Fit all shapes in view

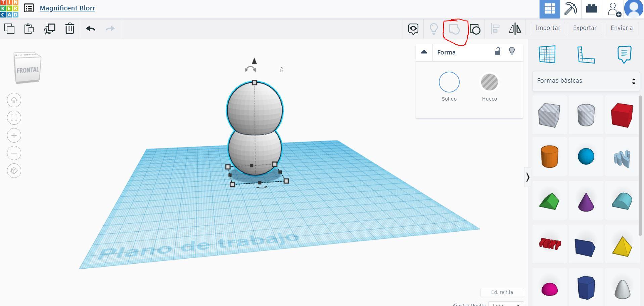click(14, 118)
